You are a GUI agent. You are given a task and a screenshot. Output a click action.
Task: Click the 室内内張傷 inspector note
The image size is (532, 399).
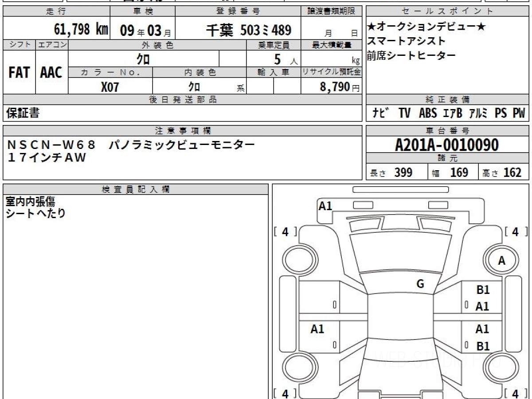(30, 202)
